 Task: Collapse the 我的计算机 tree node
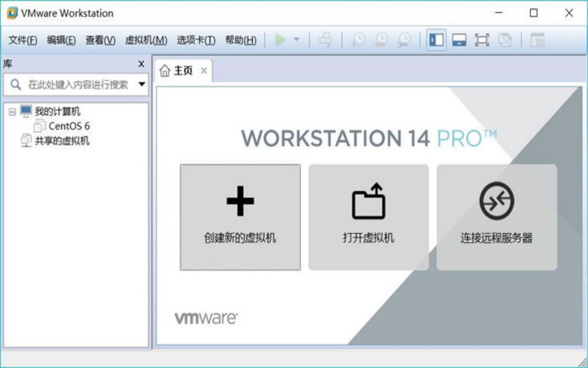point(12,112)
